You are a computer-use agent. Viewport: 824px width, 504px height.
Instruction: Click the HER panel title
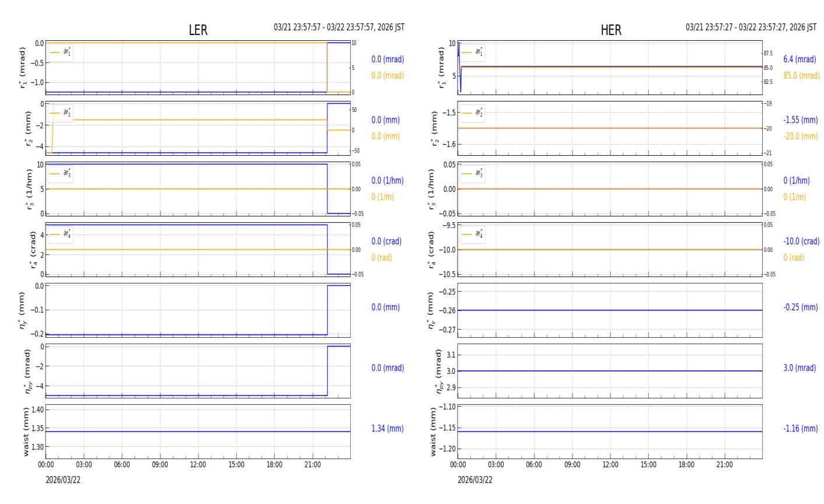tap(611, 30)
